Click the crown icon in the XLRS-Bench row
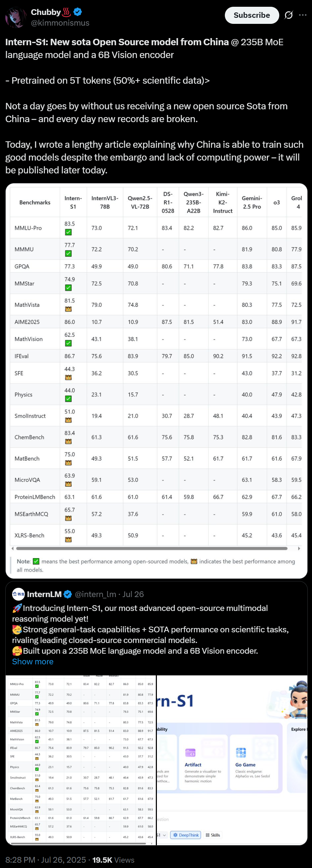312x868 pixels. [68, 540]
